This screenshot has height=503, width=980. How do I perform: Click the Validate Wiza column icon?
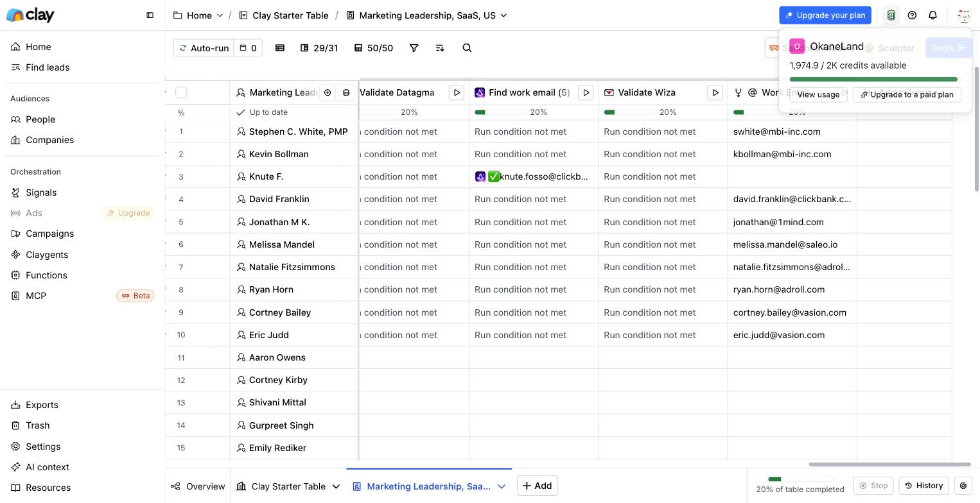coord(609,92)
